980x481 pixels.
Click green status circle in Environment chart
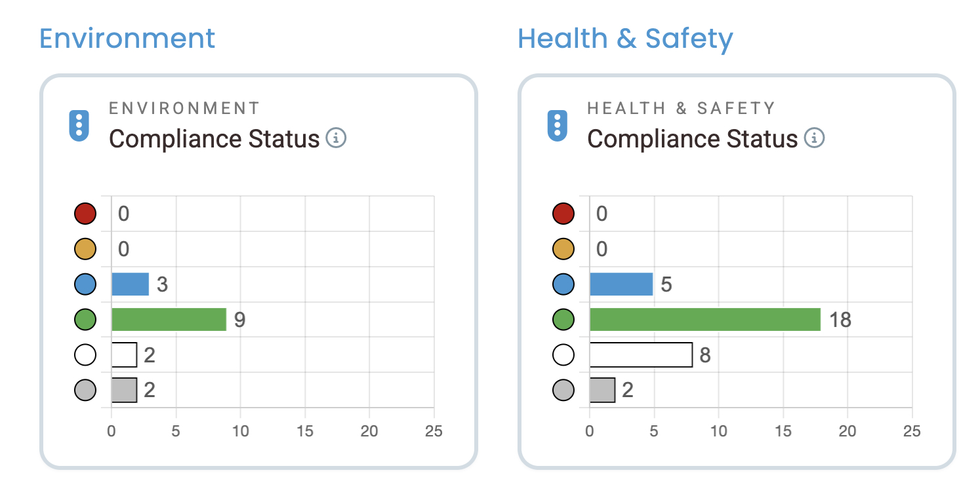pos(85,320)
